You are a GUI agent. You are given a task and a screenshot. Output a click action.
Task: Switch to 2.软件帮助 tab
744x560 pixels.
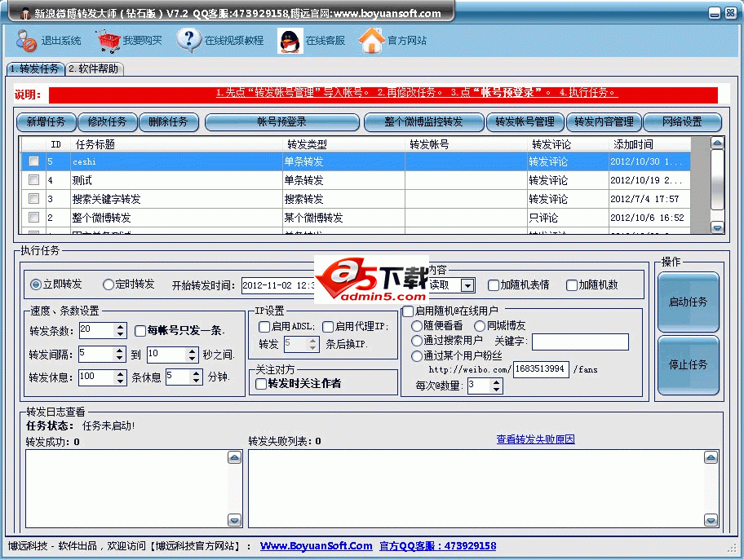coord(95,69)
